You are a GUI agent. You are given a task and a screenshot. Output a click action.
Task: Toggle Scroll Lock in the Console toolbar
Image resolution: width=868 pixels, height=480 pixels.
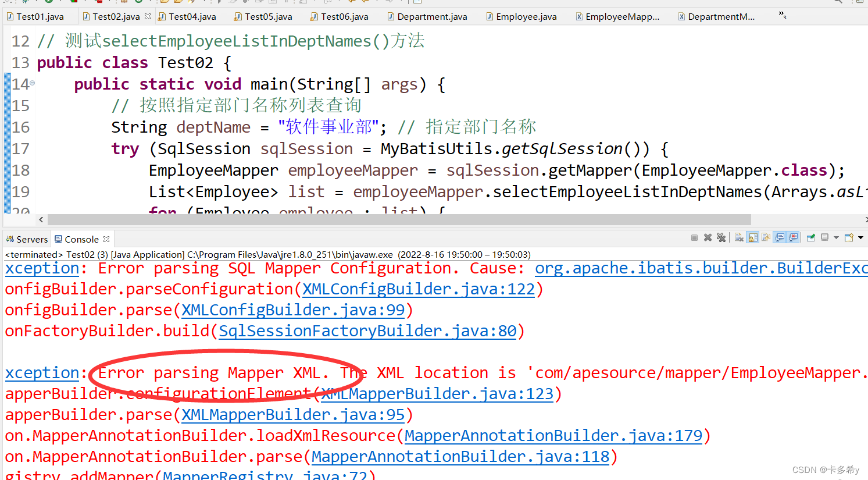tap(753, 237)
